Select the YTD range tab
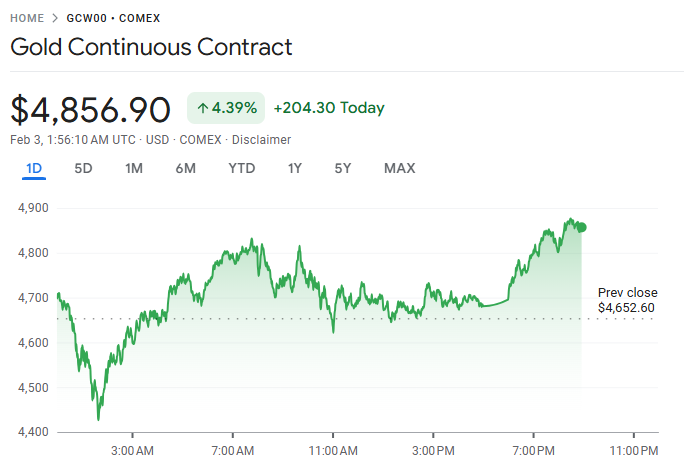 click(x=241, y=168)
